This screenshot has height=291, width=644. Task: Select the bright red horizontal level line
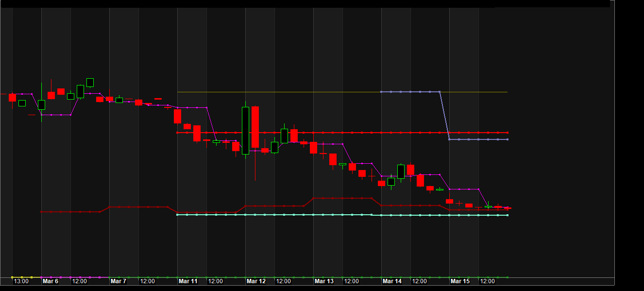342,133
